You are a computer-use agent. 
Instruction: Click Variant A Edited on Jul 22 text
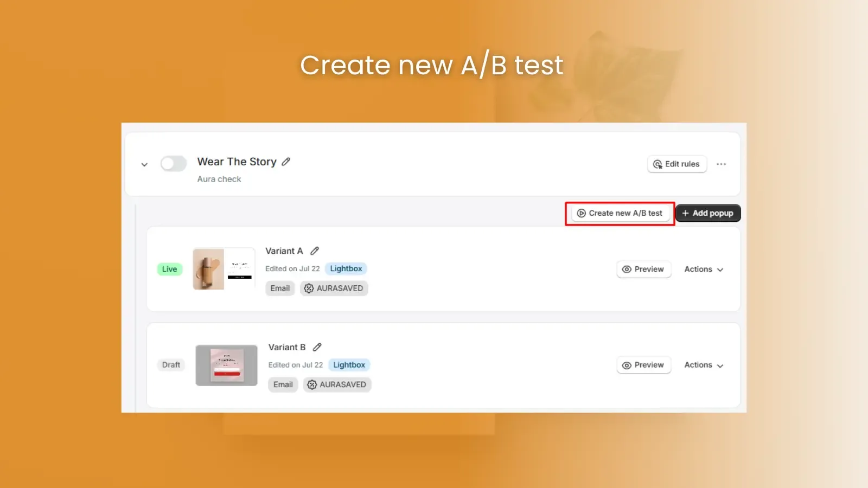(292, 268)
